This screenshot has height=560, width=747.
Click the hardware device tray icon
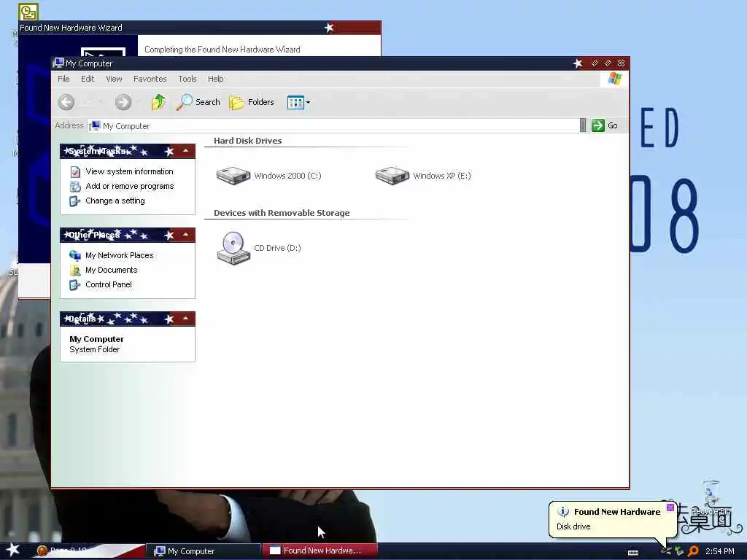click(667, 551)
